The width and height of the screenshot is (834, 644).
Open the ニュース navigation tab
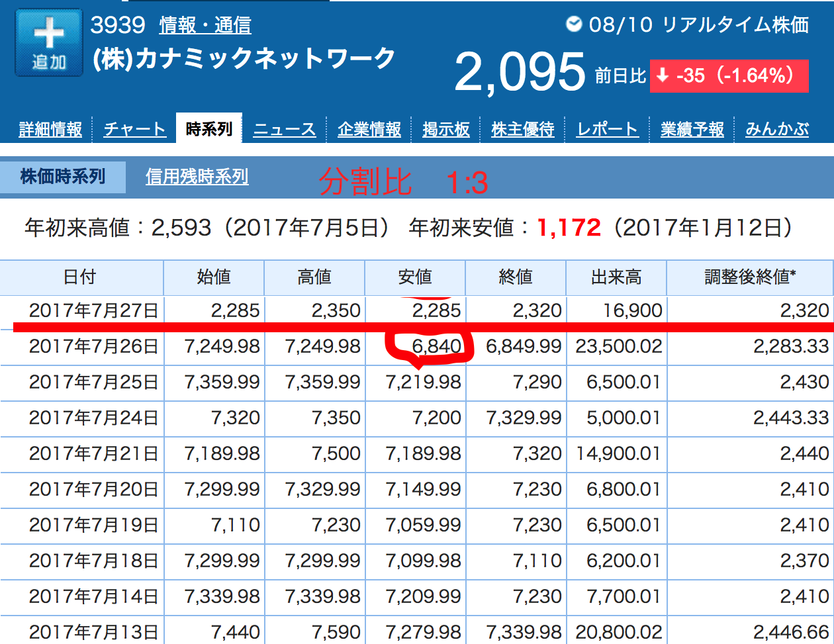[x=284, y=130]
